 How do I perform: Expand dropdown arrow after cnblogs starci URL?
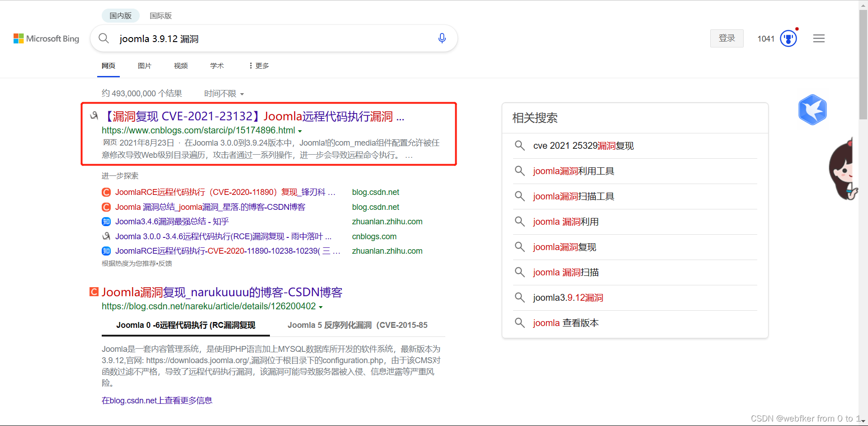(x=300, y=131)
